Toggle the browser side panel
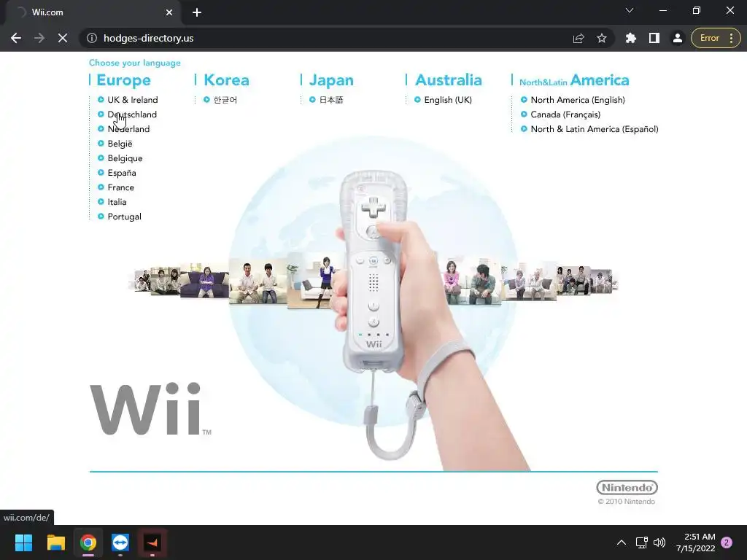Image resolution: width=747 pixels, height=560 pixels. coord(654,38)
